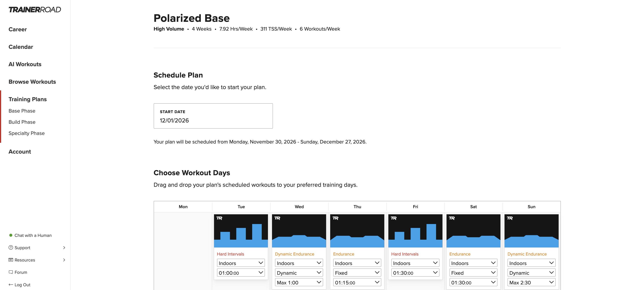
Task: Open the Build Phase plans
Action: tap(22, 122)
